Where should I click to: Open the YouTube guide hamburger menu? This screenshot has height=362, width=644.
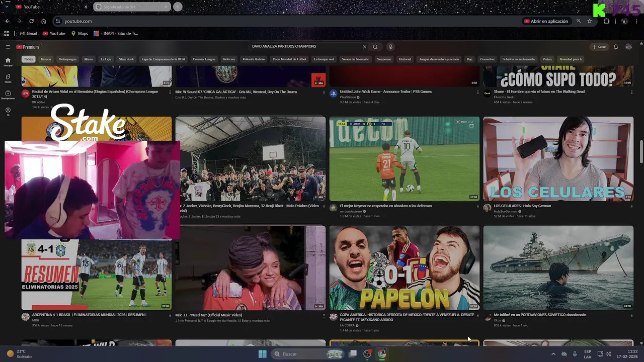coord(8,47)
